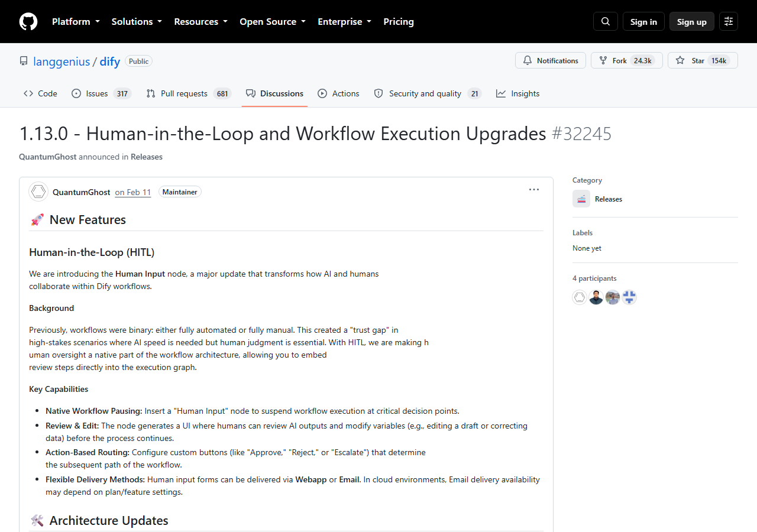Open Releases link in announced line
Image resolution: width=757 pixels, height=532 pixels.
click(147, 157)
